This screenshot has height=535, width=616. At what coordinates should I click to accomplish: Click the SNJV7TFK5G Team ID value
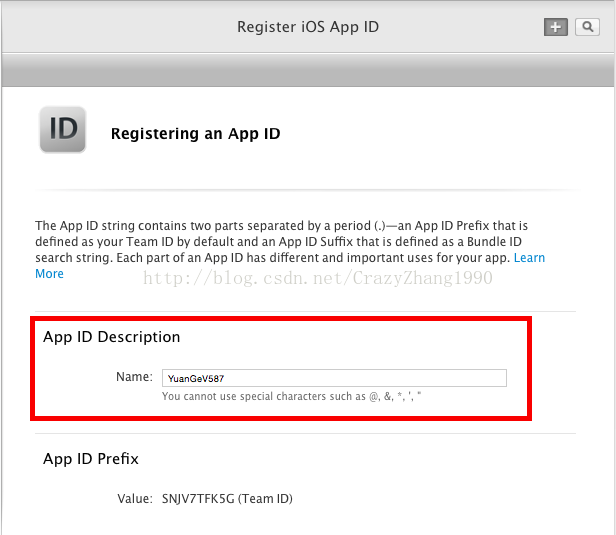coord(195,498)
